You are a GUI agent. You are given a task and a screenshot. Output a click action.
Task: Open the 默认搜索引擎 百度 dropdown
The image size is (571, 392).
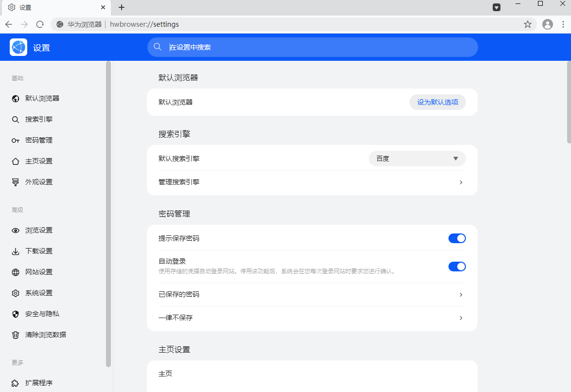[417, 159]
